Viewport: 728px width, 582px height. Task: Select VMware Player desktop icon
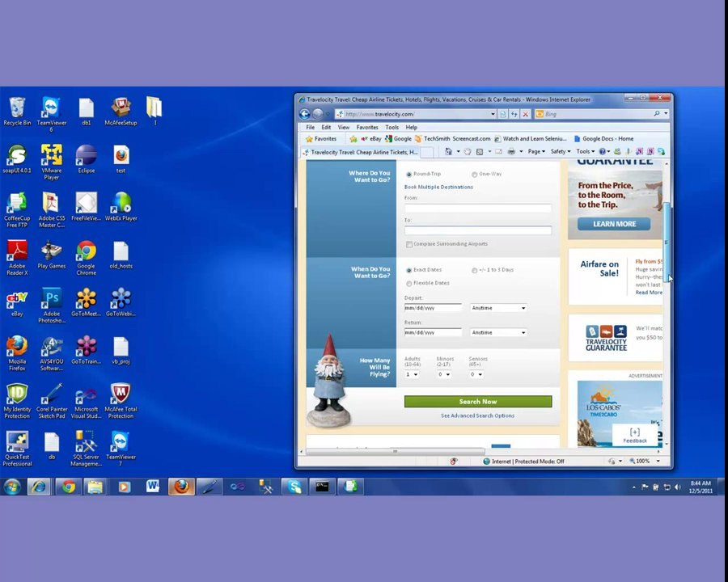[51, 162]
